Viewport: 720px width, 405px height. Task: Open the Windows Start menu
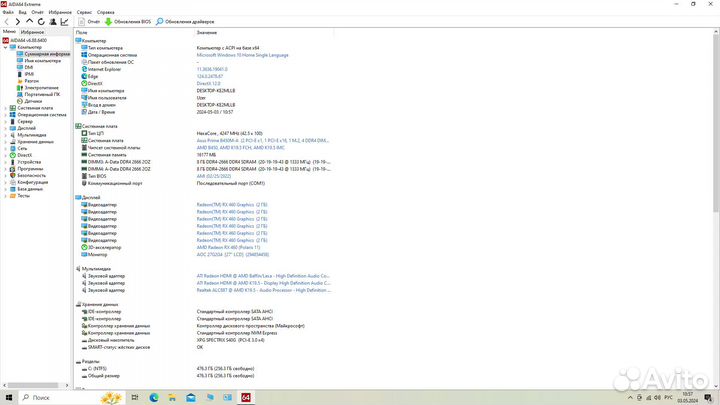[x=9, y=397]
